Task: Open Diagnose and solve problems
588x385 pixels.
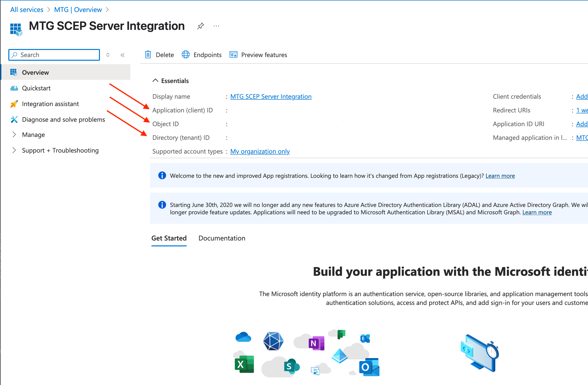Action: click(x=63, y=119)
